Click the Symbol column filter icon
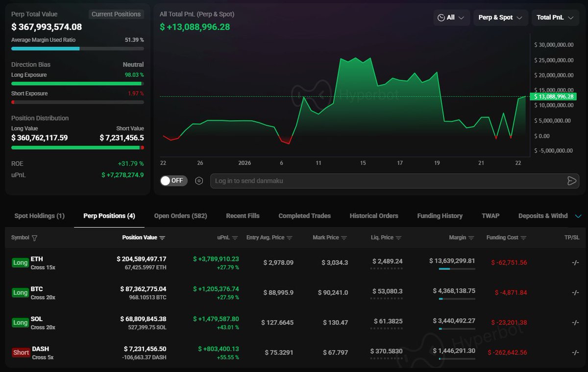This screenshot has width=588, height=372. pyautogui.click(x=34, y=238)
